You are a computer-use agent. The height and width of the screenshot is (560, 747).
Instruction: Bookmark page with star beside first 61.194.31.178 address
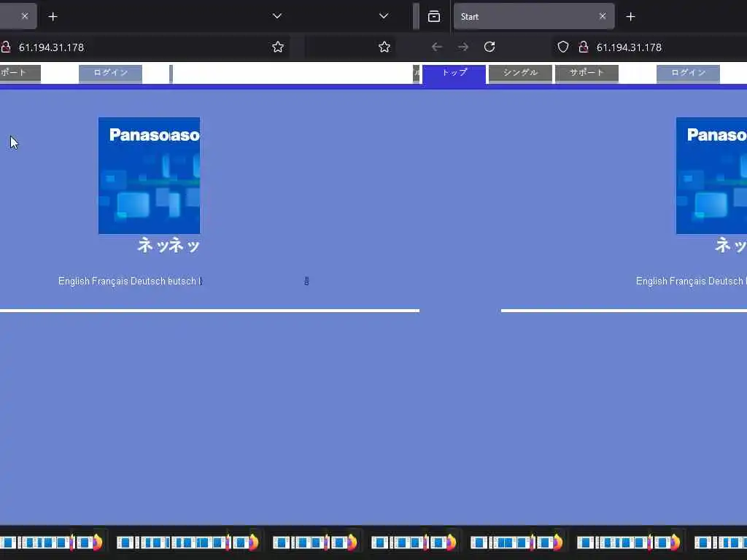tap(278, 47)
